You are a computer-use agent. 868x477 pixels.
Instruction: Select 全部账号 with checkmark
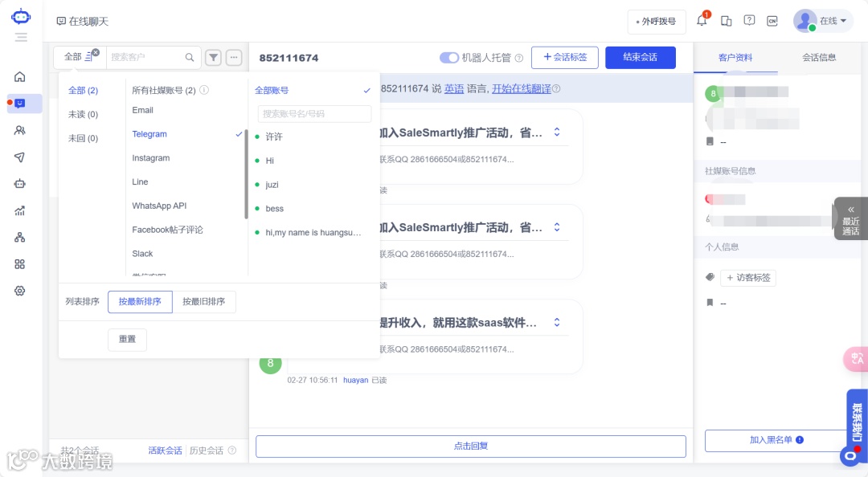[x=313, y=90]
